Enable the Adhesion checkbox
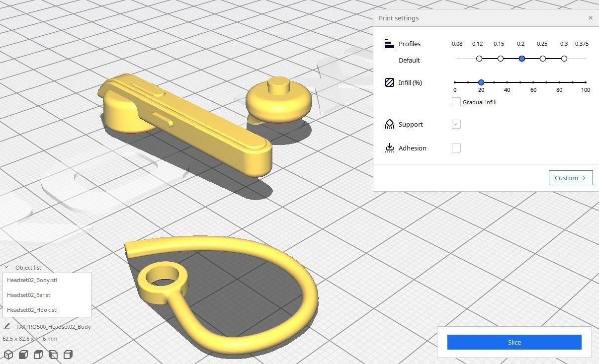 (456, 148)
